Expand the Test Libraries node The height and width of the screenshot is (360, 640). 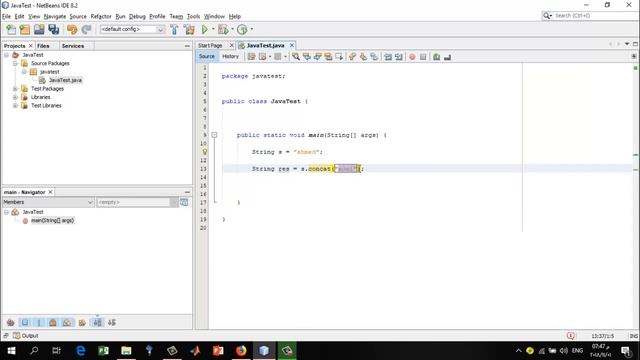pos(15,105)
